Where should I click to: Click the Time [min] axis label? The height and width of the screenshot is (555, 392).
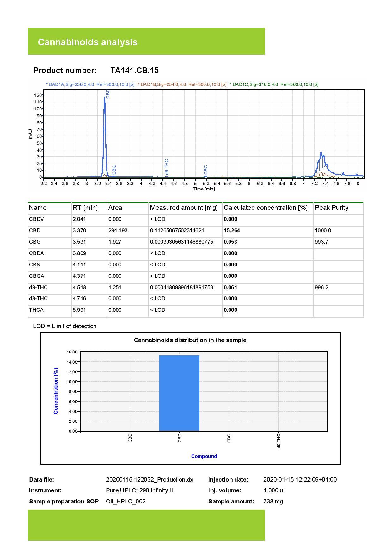pos(204,189)
